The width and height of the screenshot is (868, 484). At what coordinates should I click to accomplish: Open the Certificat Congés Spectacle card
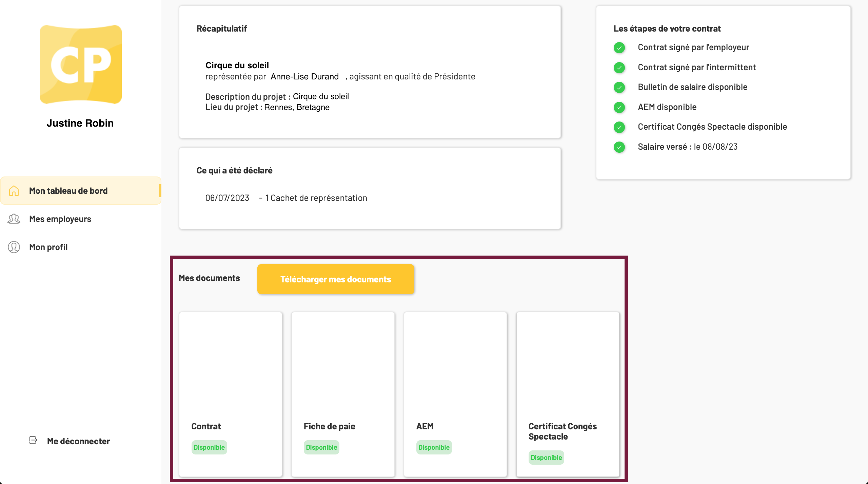pos(568,394)
